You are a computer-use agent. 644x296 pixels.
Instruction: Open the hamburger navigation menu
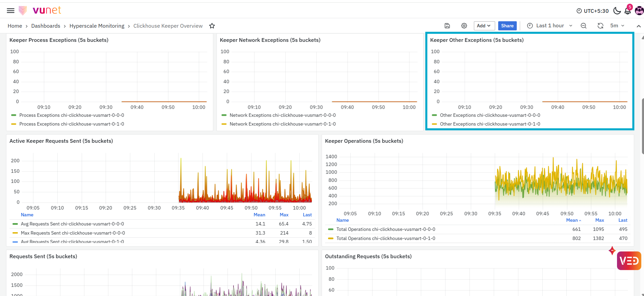(x=10, y=10)
